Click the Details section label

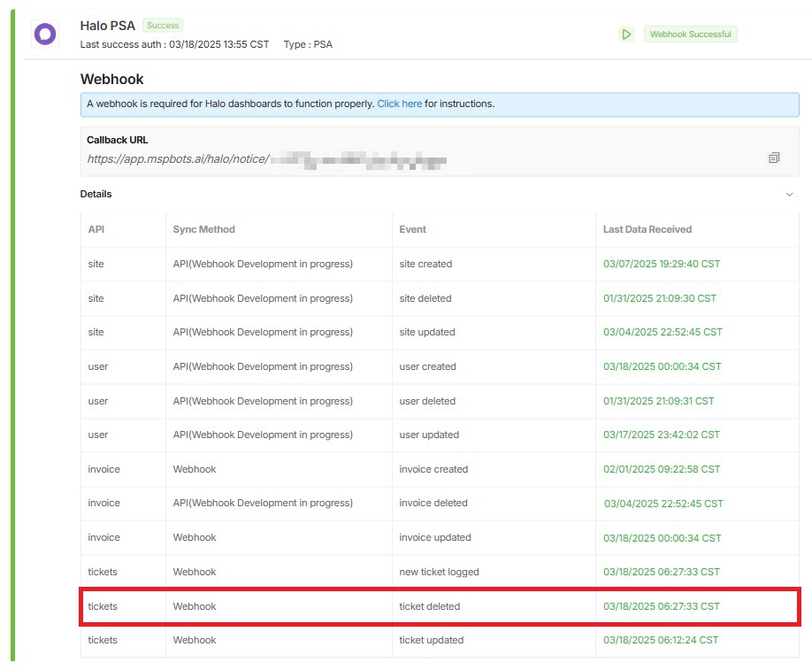click(x=96, y=194)
